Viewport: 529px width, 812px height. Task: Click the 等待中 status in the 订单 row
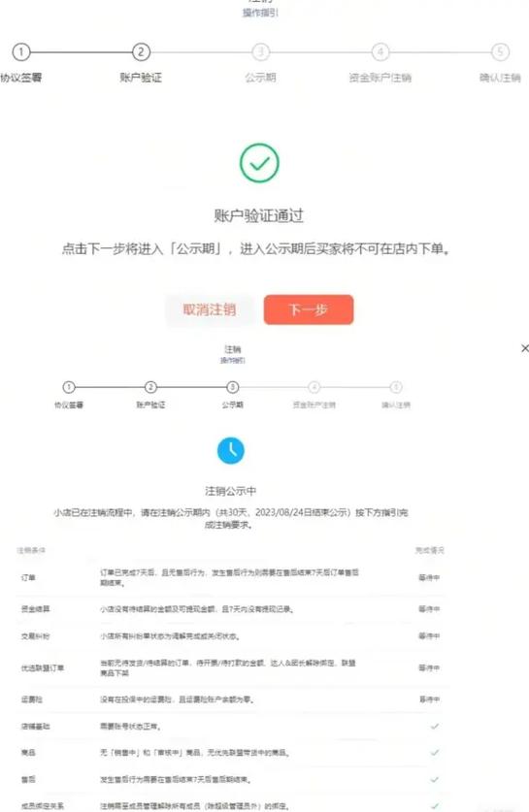pyautogui.click(x=430, y=577)
